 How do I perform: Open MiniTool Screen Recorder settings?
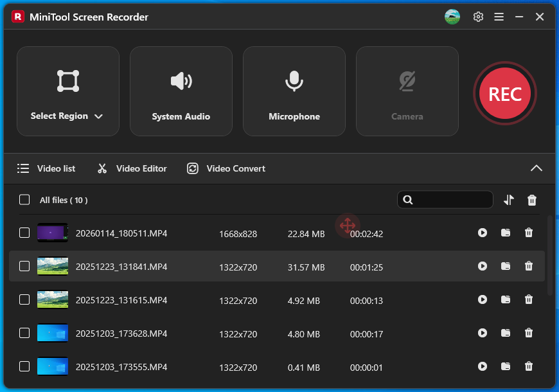[478, 17]
